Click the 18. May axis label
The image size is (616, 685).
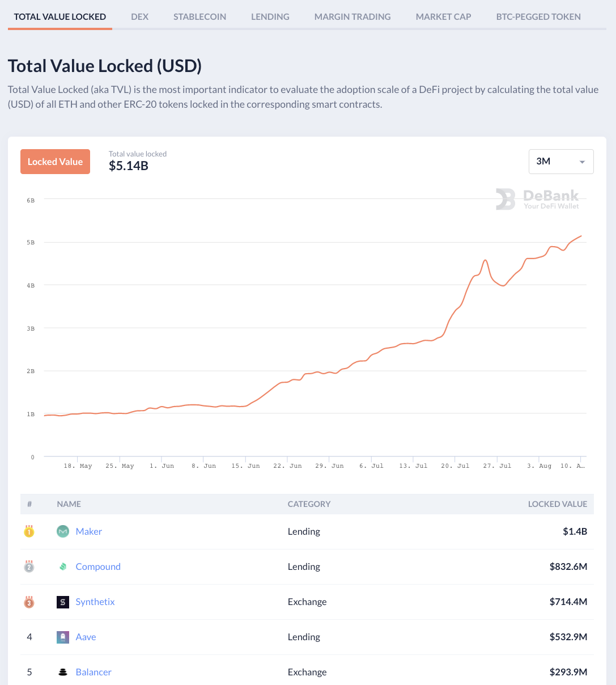pyautogui.click(x=78, y=466)
